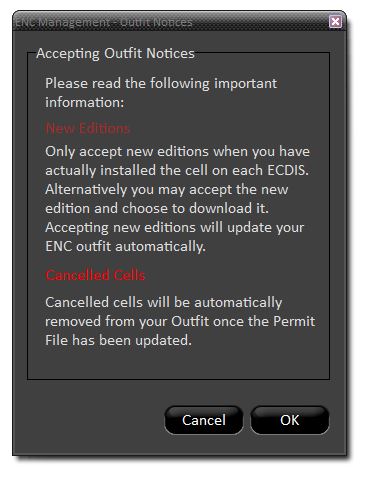This screenshot has height=478, width=367.
Task: Click the red New Editions heading
Action: point(87,128)
